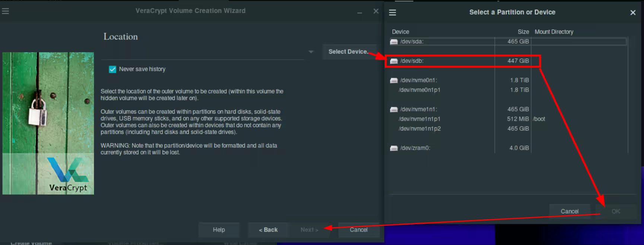Minimize the VeraCrypt Volume Creation Wizard window
Screen dimensions: 644x245
(x=360, y=13)
